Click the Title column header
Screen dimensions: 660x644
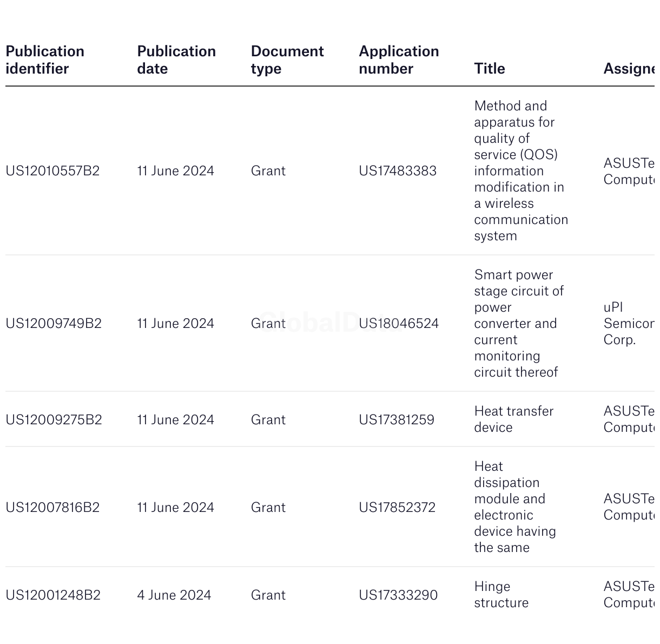coord(490,68)
